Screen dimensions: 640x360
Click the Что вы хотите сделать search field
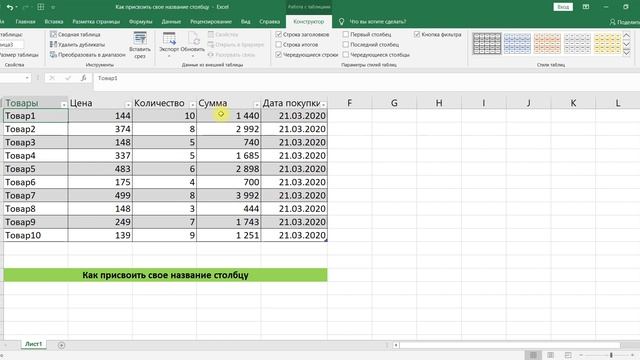coord(378,22)
